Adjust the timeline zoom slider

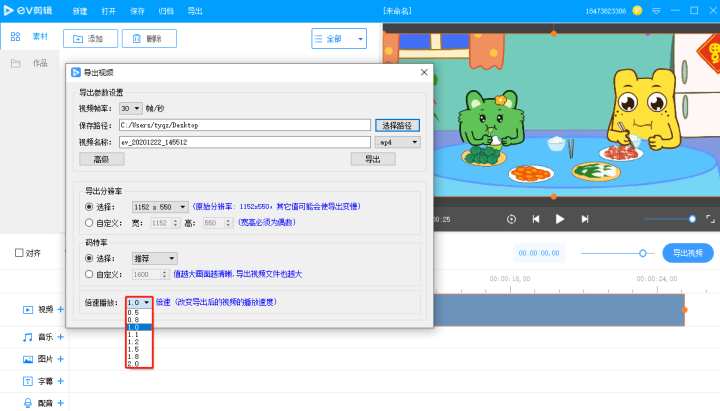tap(618, 253)
